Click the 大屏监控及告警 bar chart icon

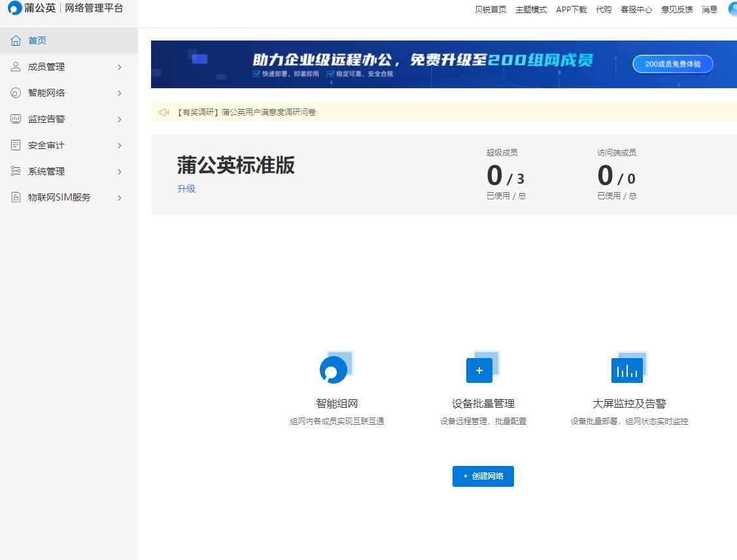[628, 369]
